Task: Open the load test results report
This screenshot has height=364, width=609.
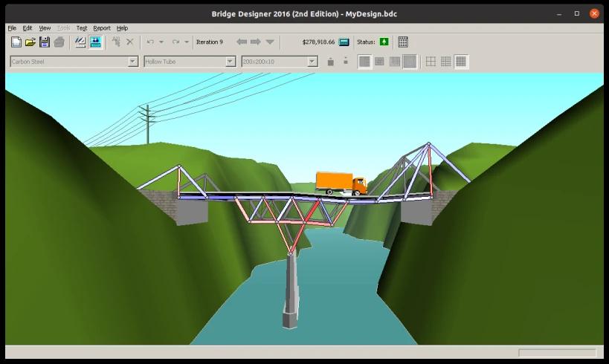Action: click(x=403, y=42)
